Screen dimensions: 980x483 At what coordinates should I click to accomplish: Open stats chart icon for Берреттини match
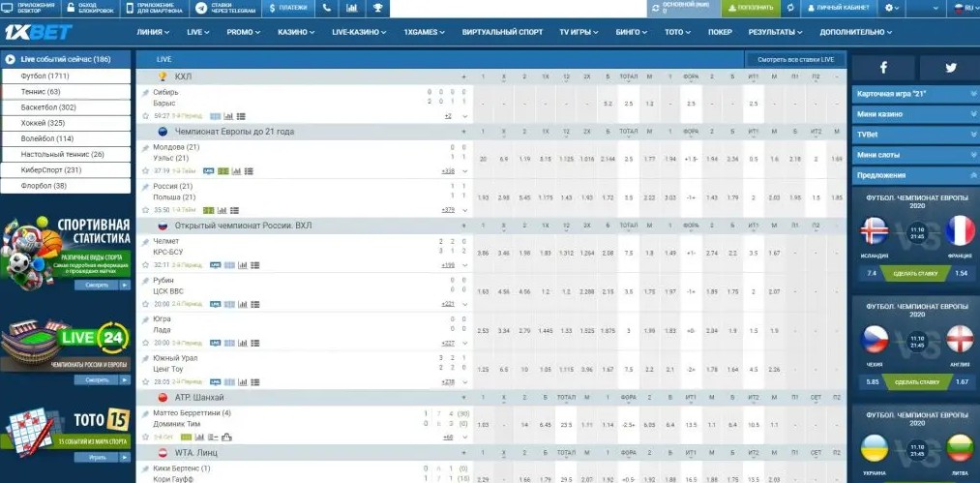199,437
